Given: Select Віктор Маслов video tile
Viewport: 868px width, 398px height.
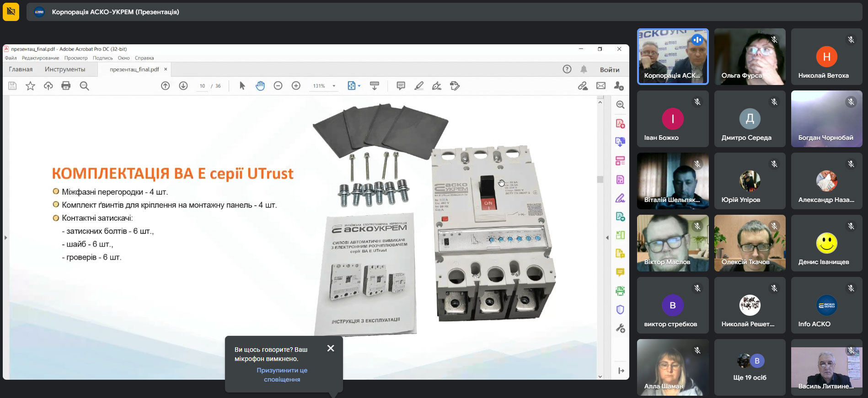Looking at the screenshot, I should [x=673, y=243].
